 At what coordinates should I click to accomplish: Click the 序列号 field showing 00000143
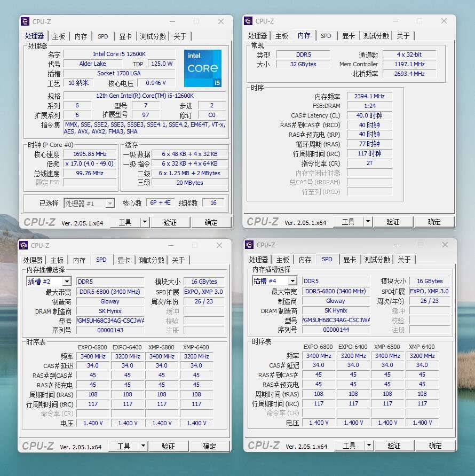coord(110,330)
